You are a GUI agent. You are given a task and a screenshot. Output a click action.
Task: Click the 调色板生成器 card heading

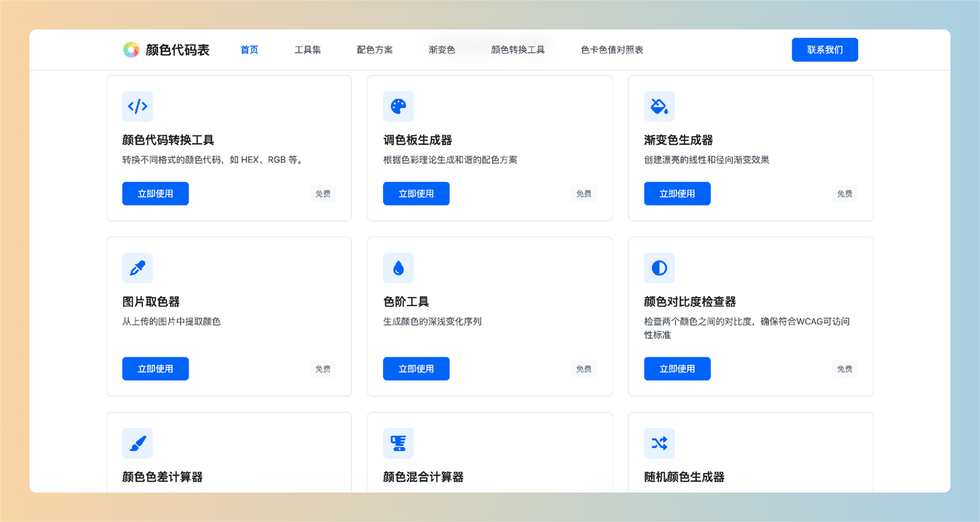[418, 140]
